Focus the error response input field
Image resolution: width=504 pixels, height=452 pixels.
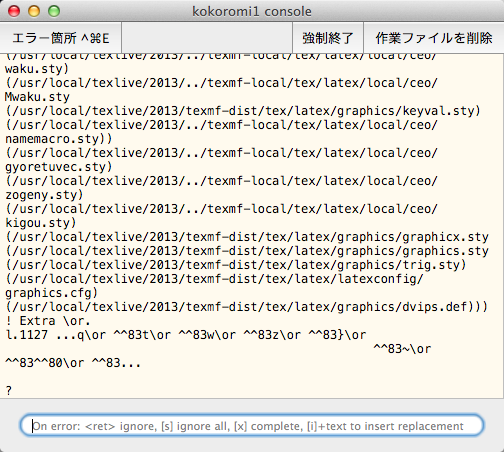pos(252,426)
